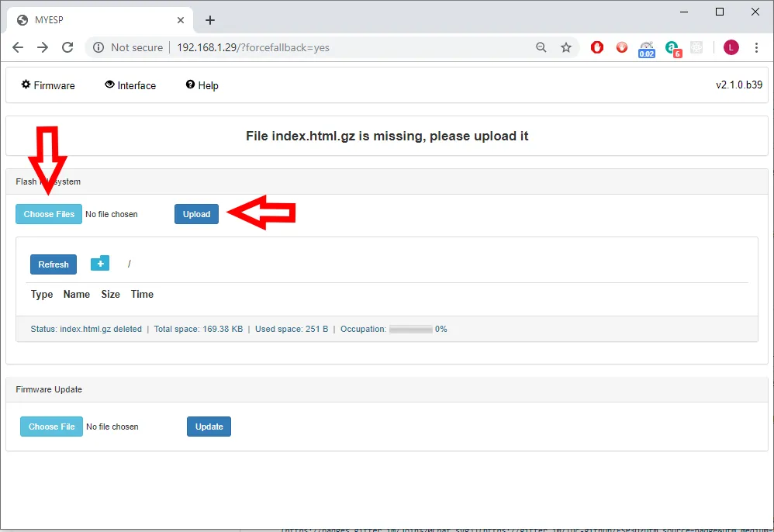
Task: Click the Occupation progress bar
Action: tap(410, 329)
